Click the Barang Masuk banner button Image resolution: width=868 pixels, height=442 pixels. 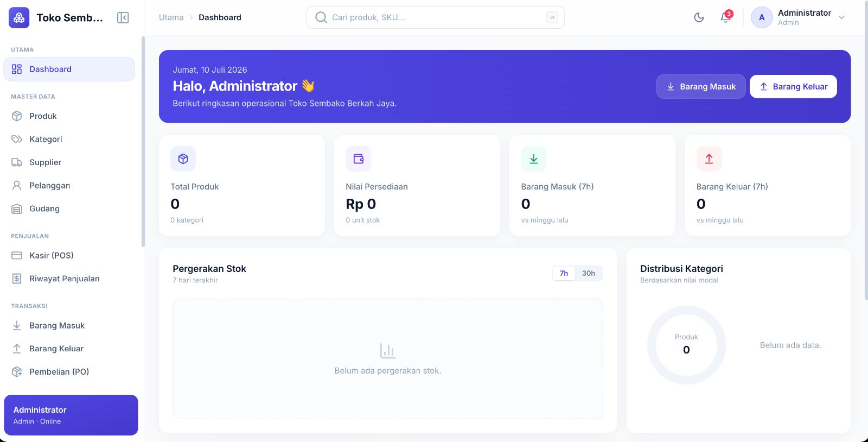point(701,86)
